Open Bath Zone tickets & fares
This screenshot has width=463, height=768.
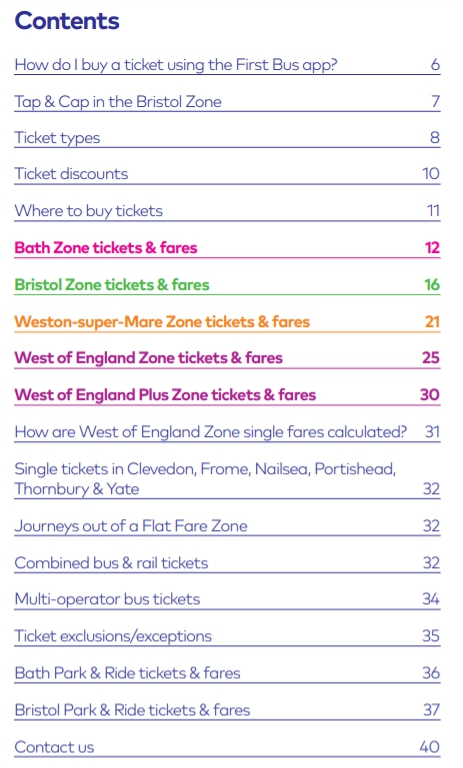pos(227,248)
